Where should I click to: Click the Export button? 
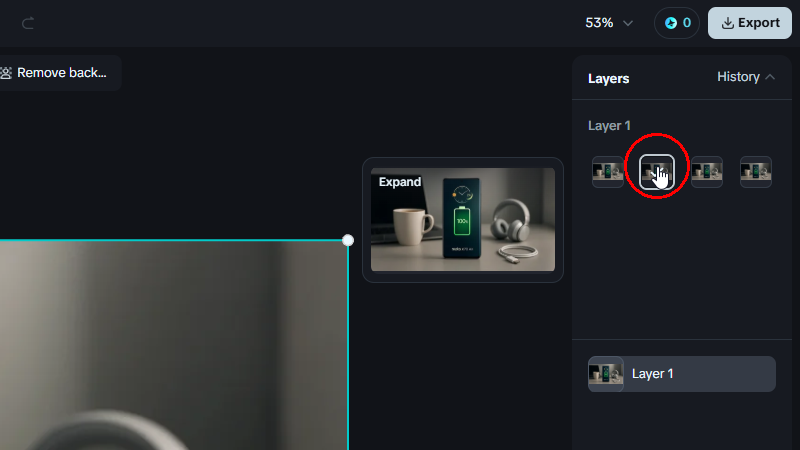(749, 23)
